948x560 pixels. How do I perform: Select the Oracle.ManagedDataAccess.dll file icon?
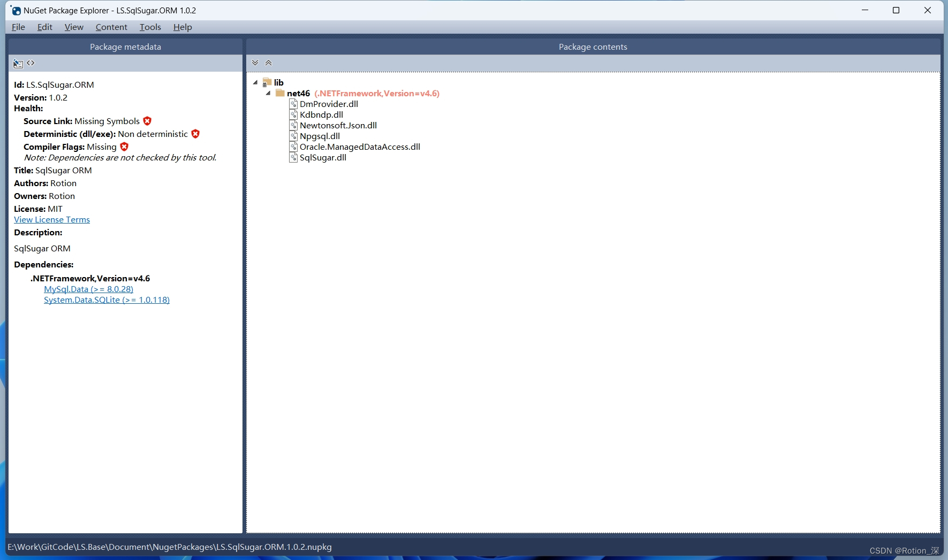coord(293,147)
